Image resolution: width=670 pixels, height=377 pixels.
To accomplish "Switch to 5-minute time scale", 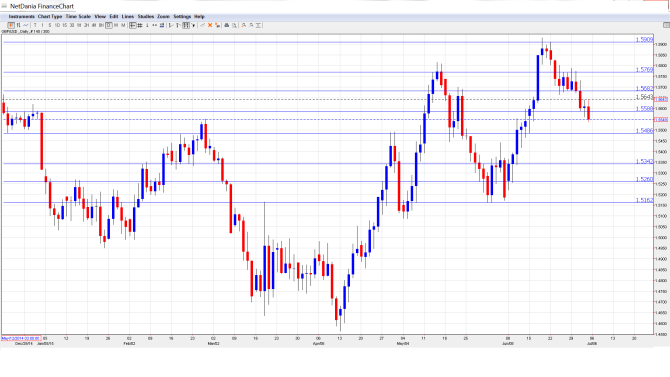I will 50,25.
